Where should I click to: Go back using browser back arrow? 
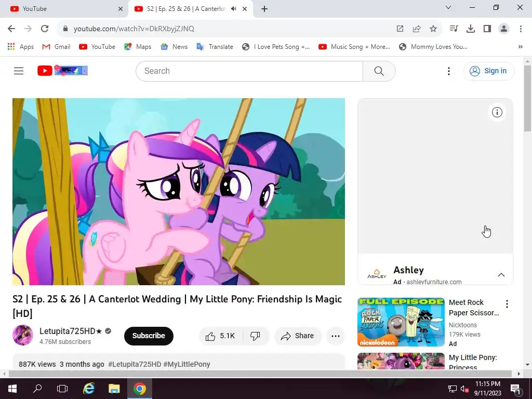(11, 29)
